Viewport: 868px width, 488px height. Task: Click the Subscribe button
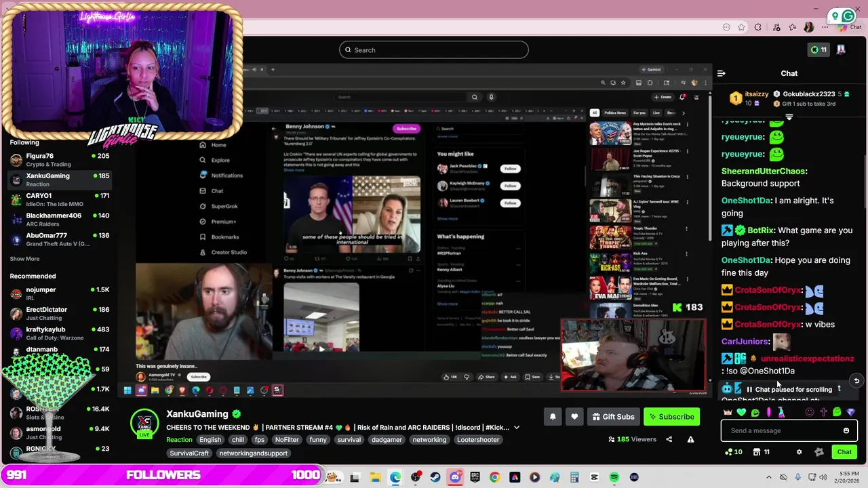[672, 417]
